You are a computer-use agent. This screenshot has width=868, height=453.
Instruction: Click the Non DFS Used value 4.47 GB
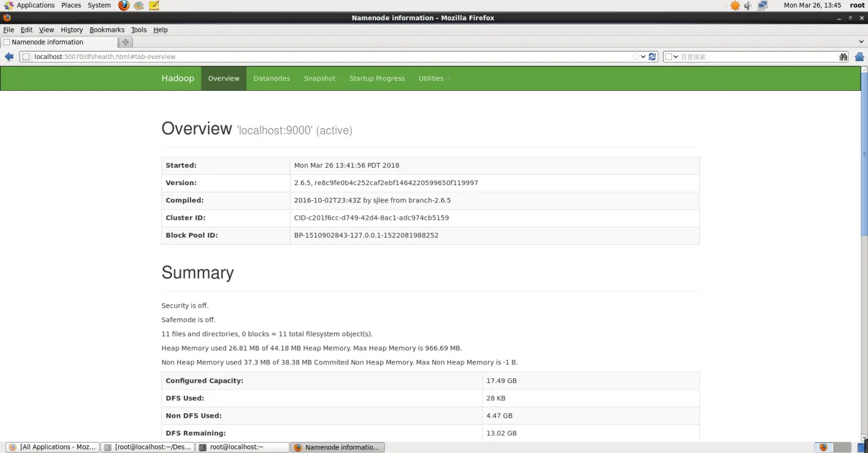[499, 415]
